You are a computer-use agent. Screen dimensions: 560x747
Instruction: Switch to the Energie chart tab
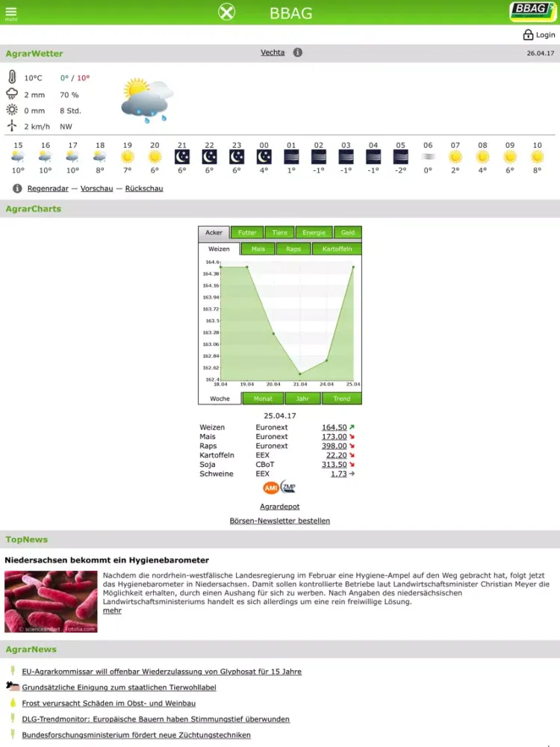314,232
